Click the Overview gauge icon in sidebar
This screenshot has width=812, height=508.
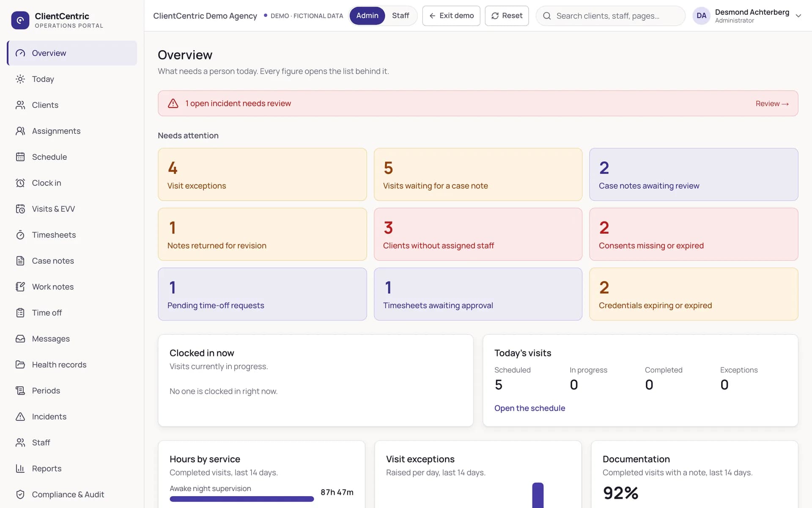click(20, 53)
